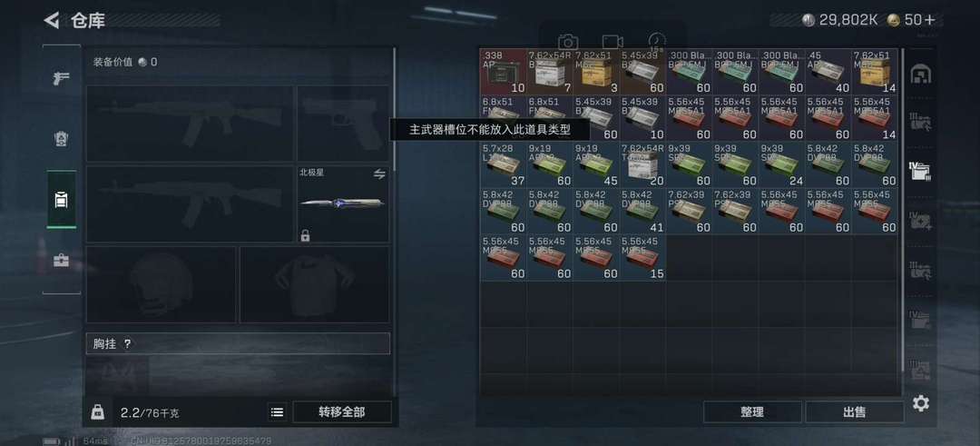980x446 pixels.
Task: Open the camera screenshot icon
Action: click(x=567, y=42)
